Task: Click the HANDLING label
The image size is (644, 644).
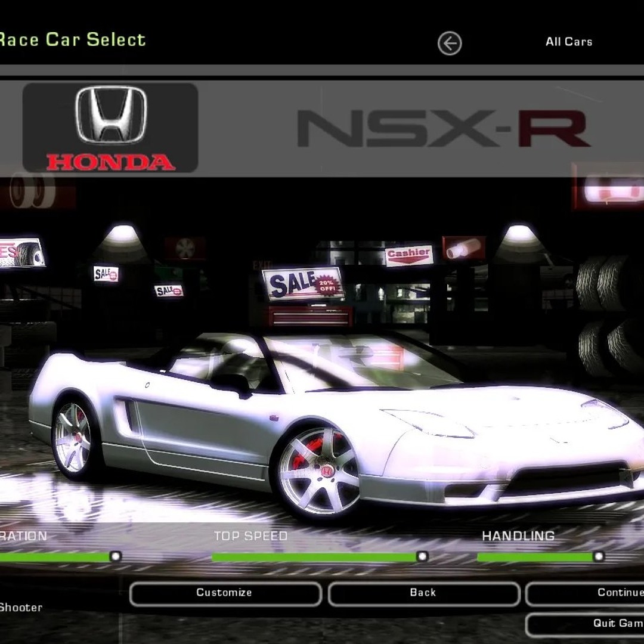Action: [x=518, y=536]
